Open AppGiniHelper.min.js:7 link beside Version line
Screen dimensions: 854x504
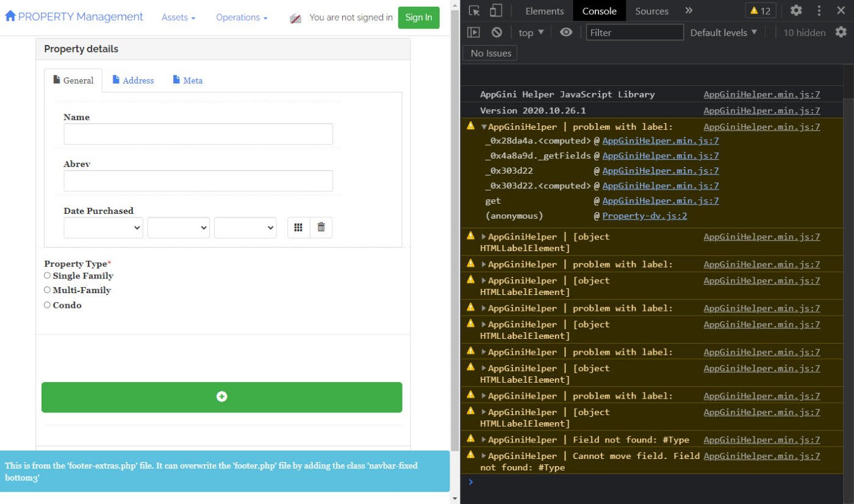click(x=761, y=110)
